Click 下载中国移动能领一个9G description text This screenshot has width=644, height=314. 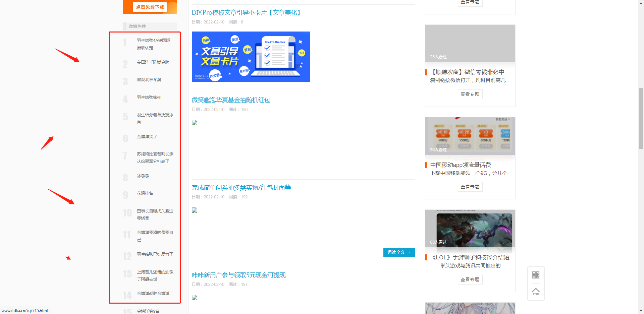[x=469, y=173]
